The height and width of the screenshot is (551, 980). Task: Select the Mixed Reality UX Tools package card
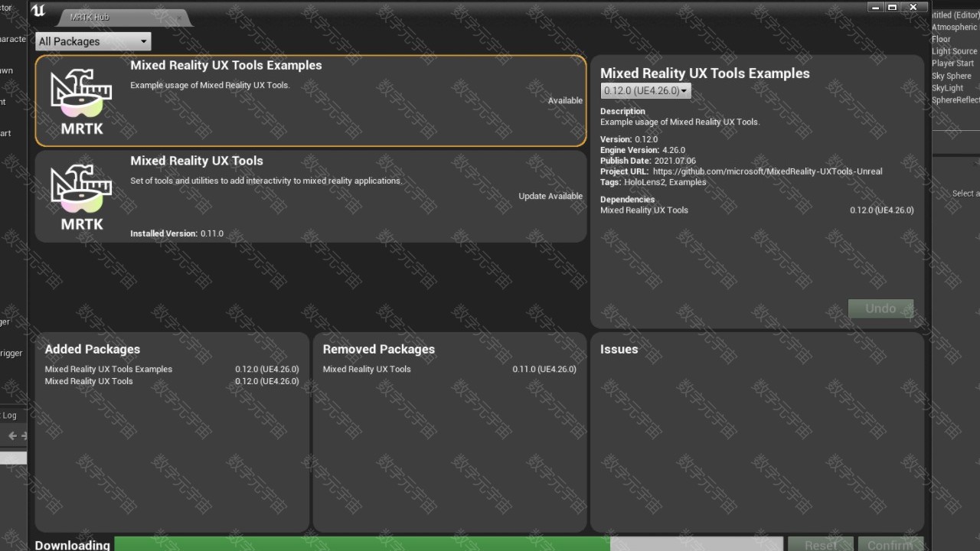311,196
